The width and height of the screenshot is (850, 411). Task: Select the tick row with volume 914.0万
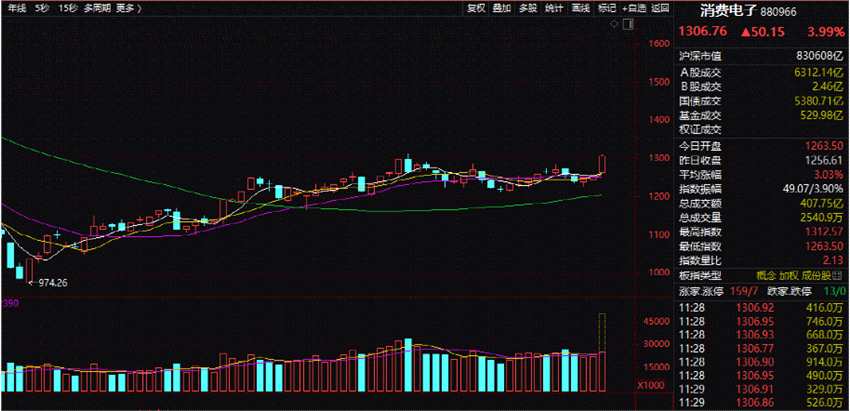click(x=762, y=362)
